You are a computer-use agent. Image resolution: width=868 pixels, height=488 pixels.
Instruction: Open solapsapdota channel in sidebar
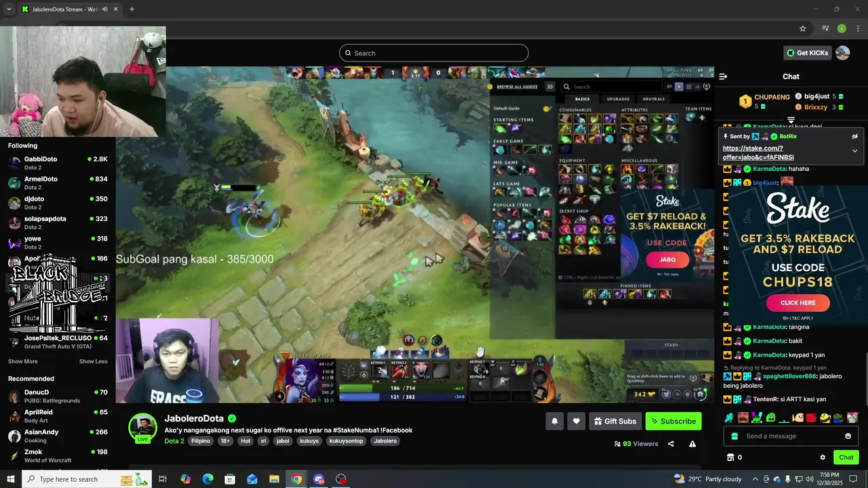click(58, 222)
